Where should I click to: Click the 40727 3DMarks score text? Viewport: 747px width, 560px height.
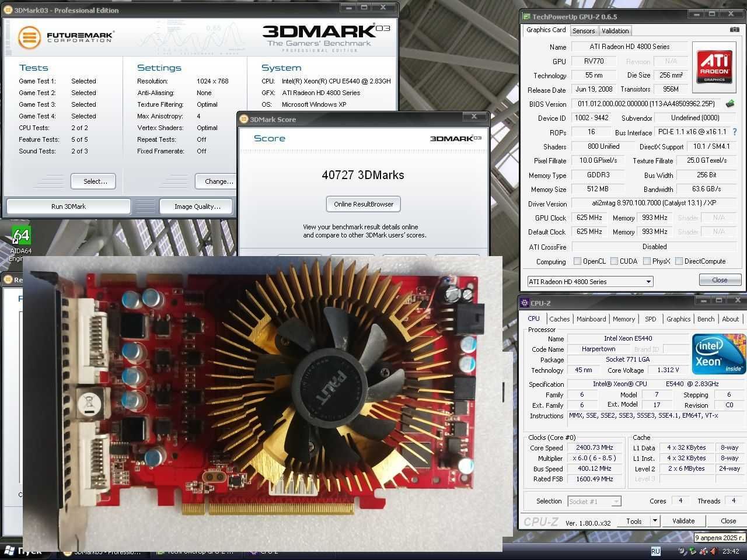pos(363,175)
